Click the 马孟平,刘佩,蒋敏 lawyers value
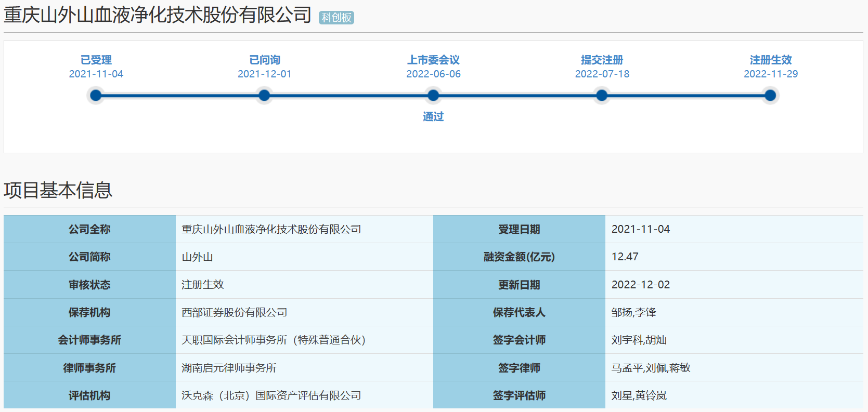 click(x=651, y=368)
